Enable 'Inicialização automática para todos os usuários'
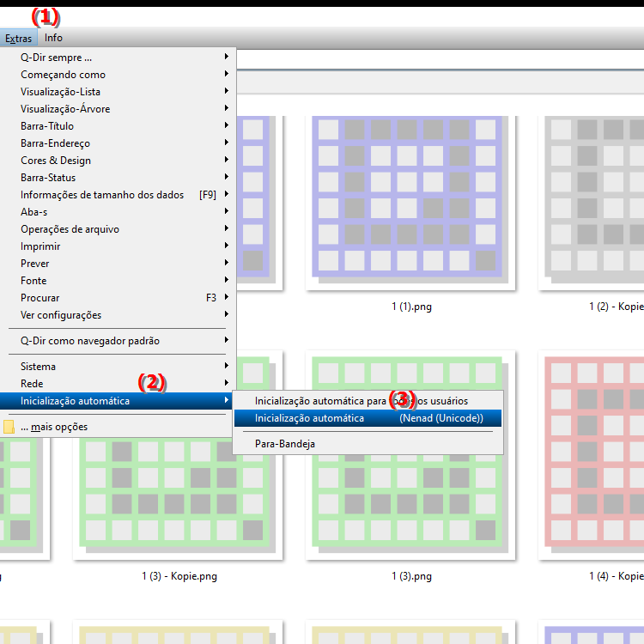 [368, 401]
